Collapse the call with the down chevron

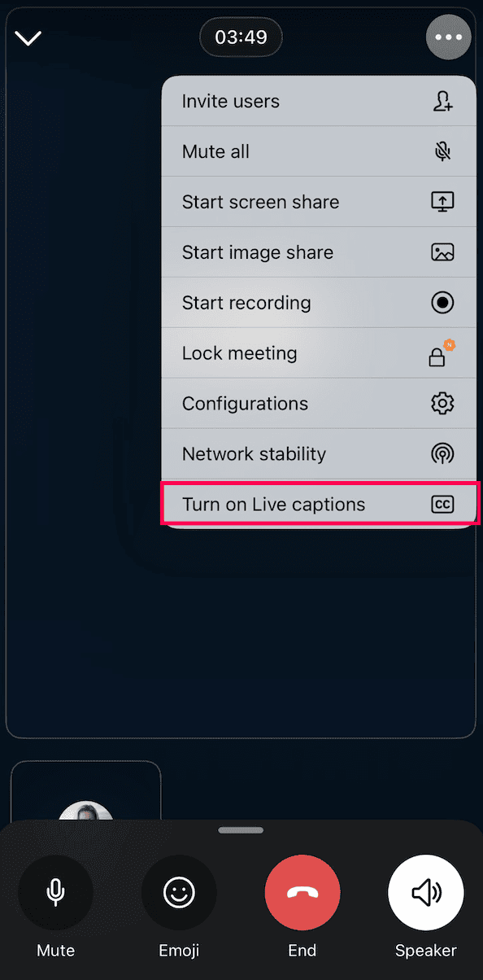pos(28,38)
